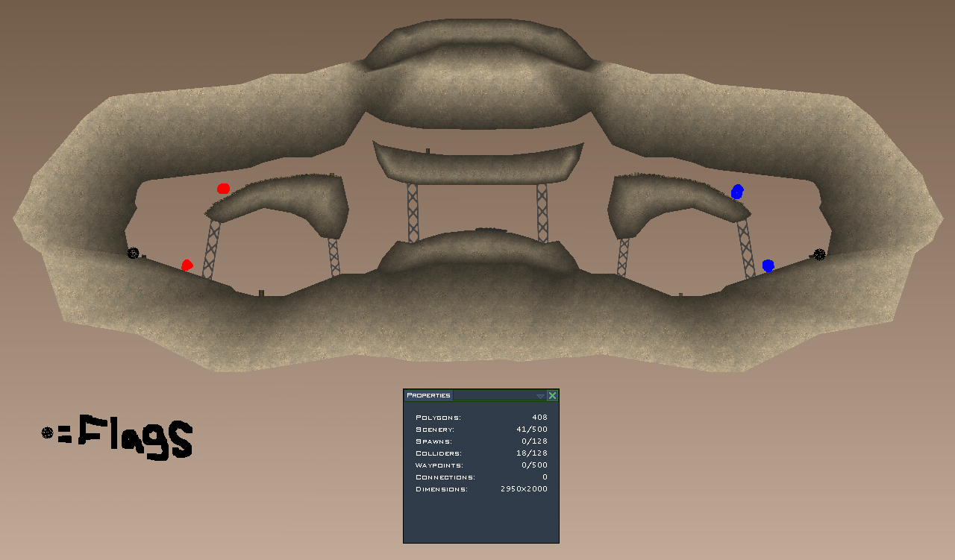
Task: Click the black dot in Flags legend
Action: point(47,432)
